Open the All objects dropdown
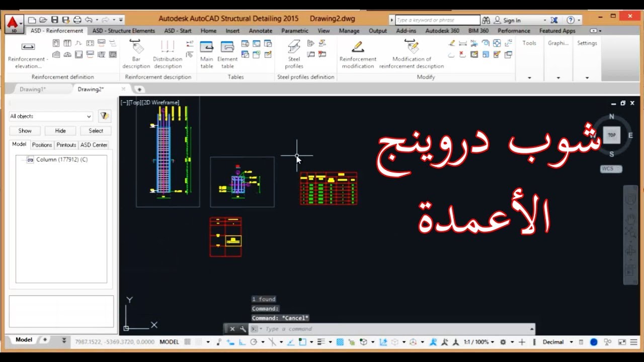The image size is (644, 362). coord(51,116)
